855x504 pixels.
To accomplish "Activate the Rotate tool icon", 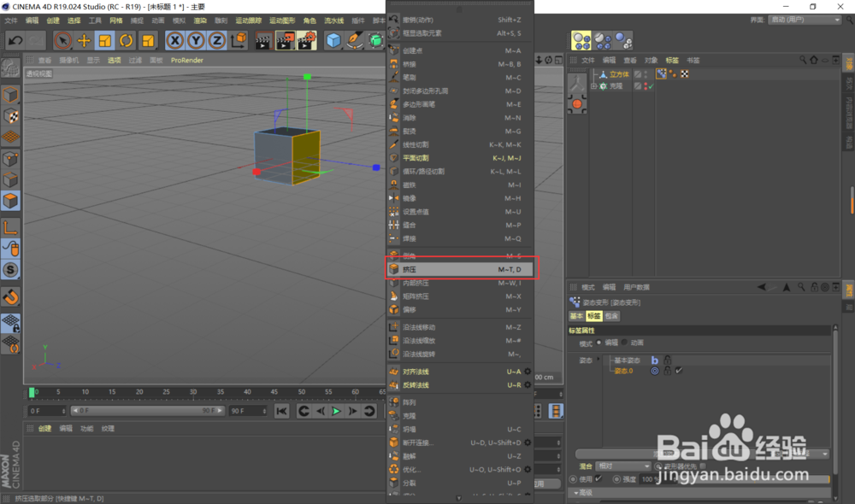I will point(126,40).
